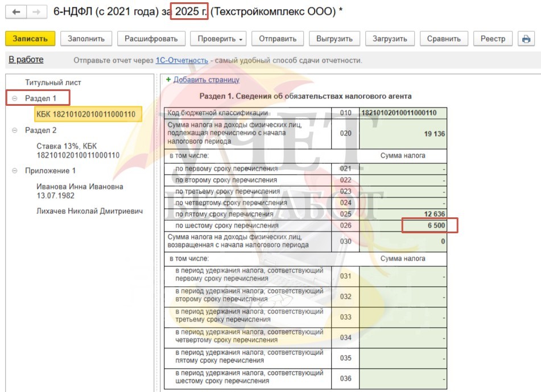541x392 pixels.
Task: Click the Выгрузить button
Action: tap(334, 39)
